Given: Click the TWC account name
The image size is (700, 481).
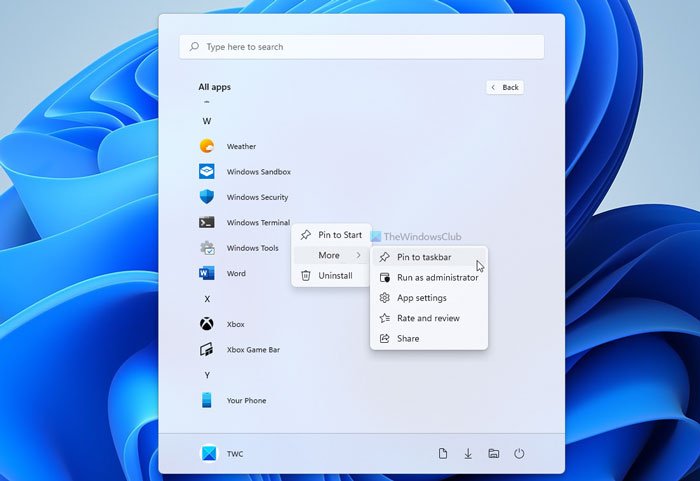Looking at the screenshot, I should [235, 454].
